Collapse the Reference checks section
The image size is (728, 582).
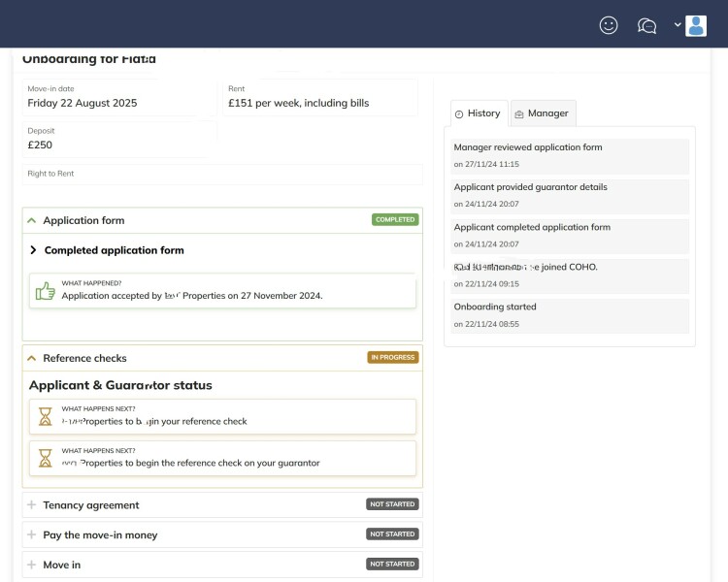tap(32, 358)
